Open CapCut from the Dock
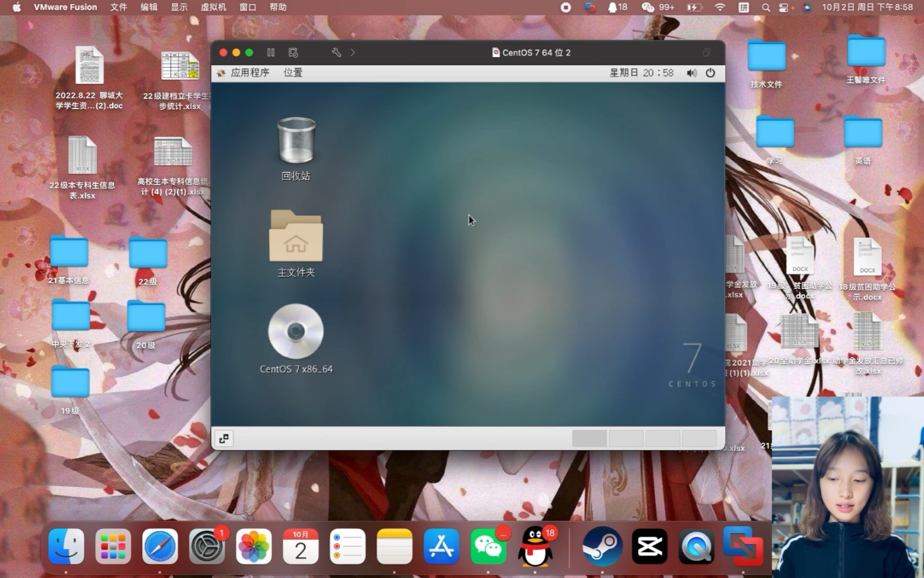Viewport: 924px width, 578px height. [649, 546]
